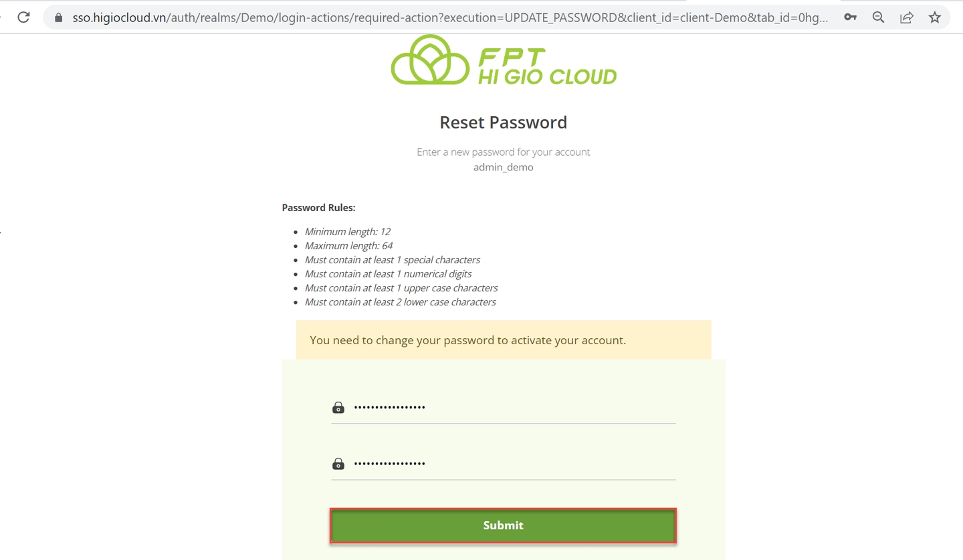Focus the first new password field
Viewport: 963px width, 560px height.
click(512, 407)
